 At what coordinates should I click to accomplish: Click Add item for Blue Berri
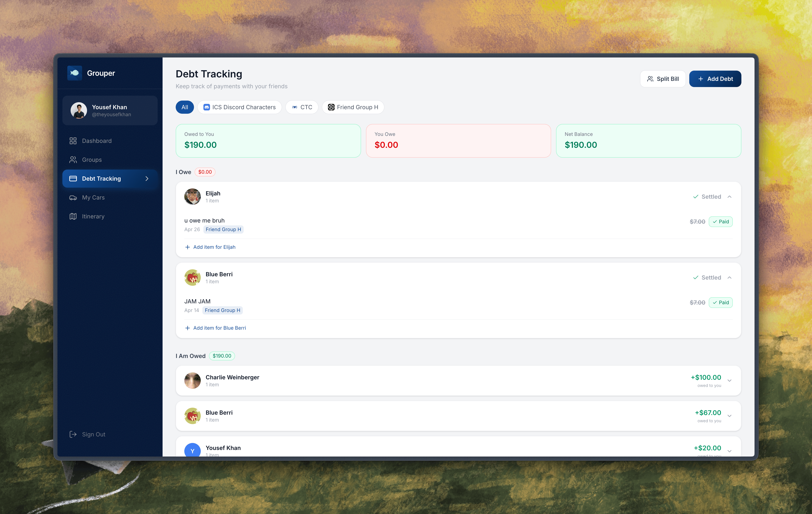pyautogui.click(x=216, y=328)
